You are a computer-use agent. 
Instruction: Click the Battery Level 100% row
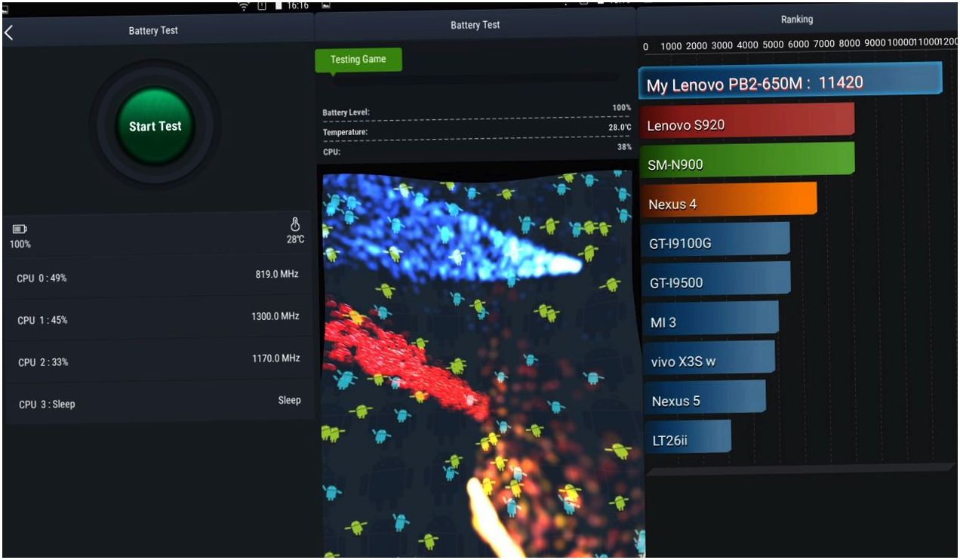(476, 111)
